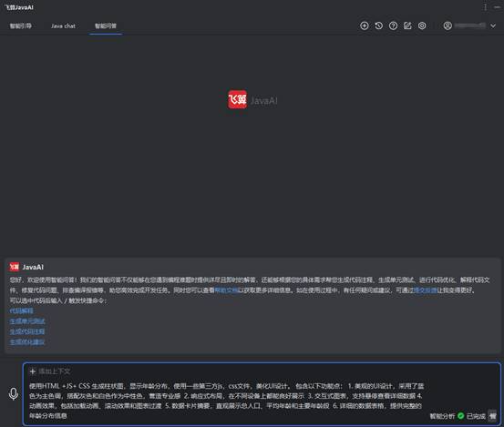Select the 智能问答 tab
The image size is (504, 427).
point(106,26)
